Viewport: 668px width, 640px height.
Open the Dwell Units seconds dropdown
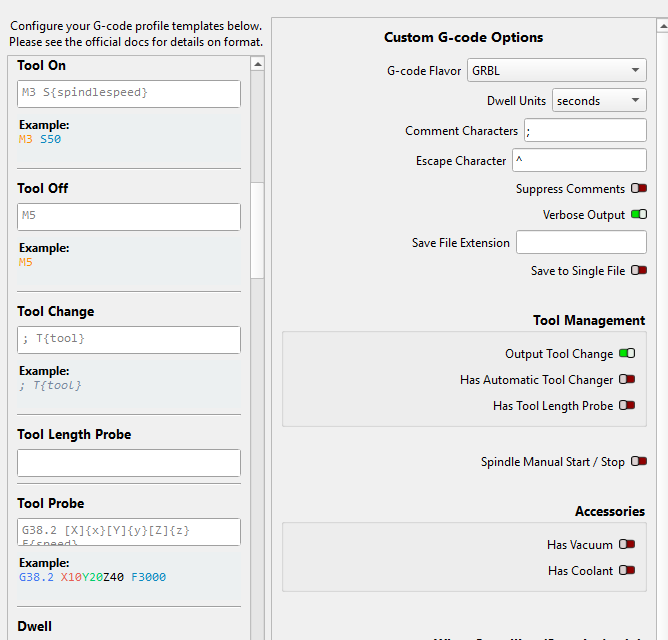click(599, 101)
